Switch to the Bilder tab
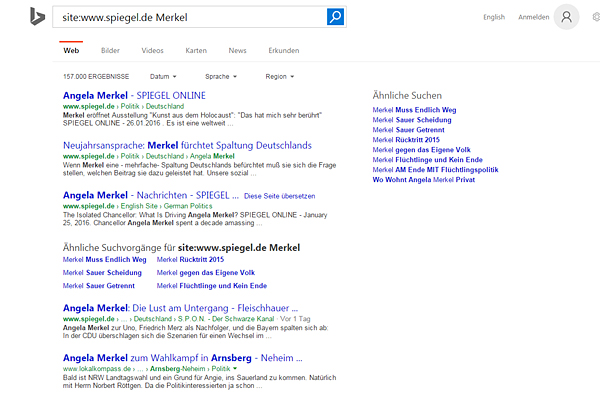 (110, 50)
